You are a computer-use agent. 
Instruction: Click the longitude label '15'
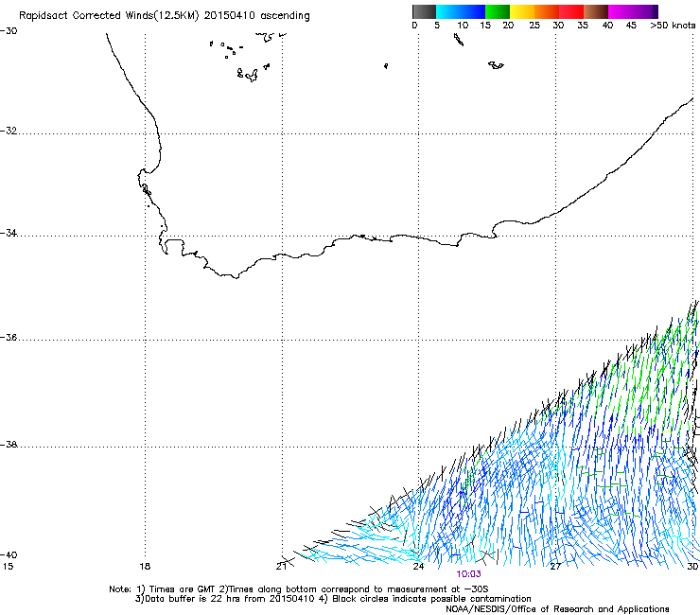(8, 567)
